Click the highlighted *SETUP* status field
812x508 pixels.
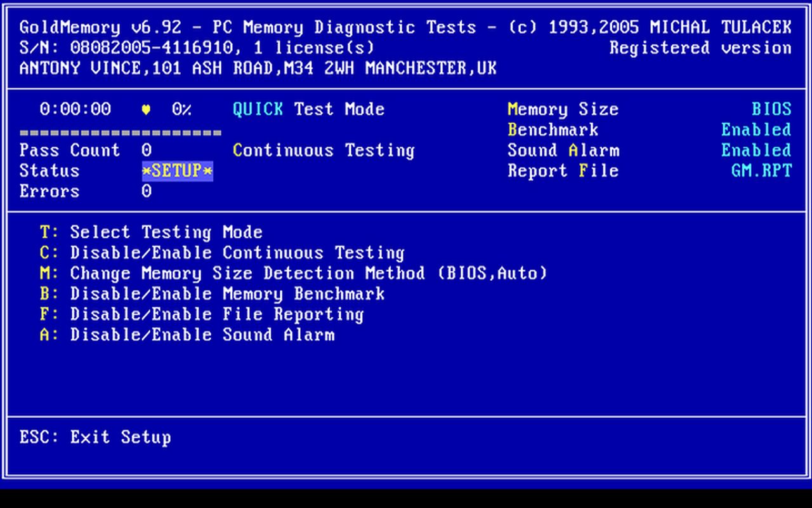[x=177, y=171]
